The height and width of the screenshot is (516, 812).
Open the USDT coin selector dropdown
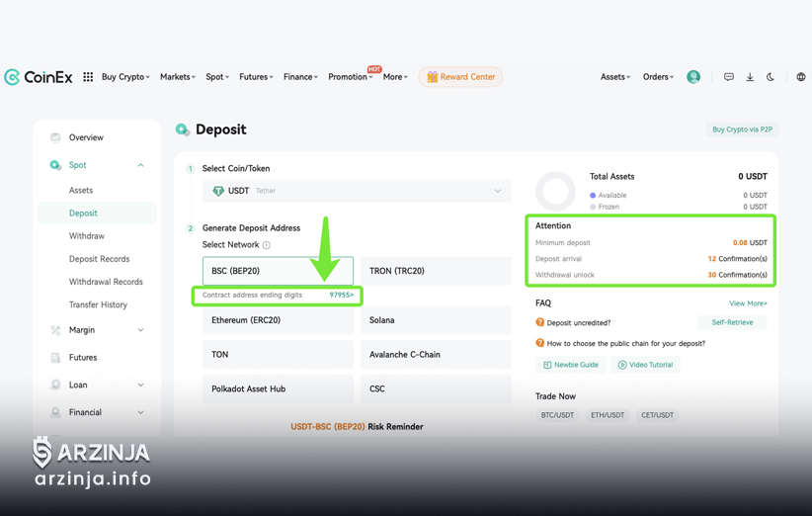point(357,191)
